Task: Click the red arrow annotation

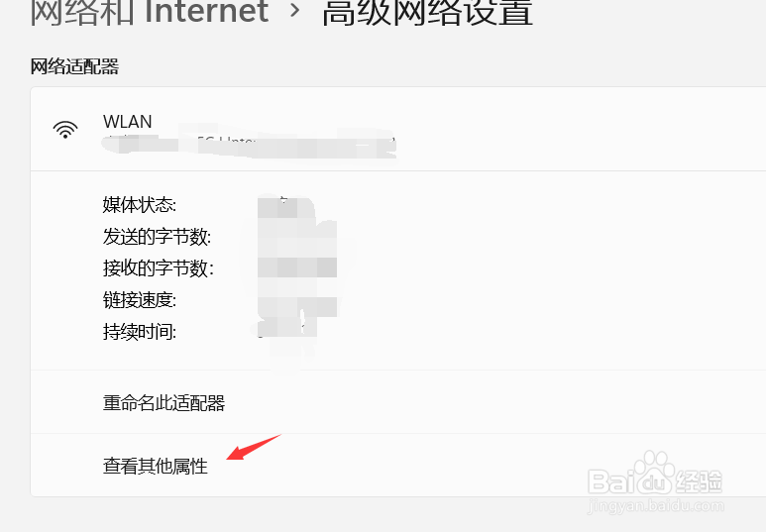Action: [x=254, y=447]
